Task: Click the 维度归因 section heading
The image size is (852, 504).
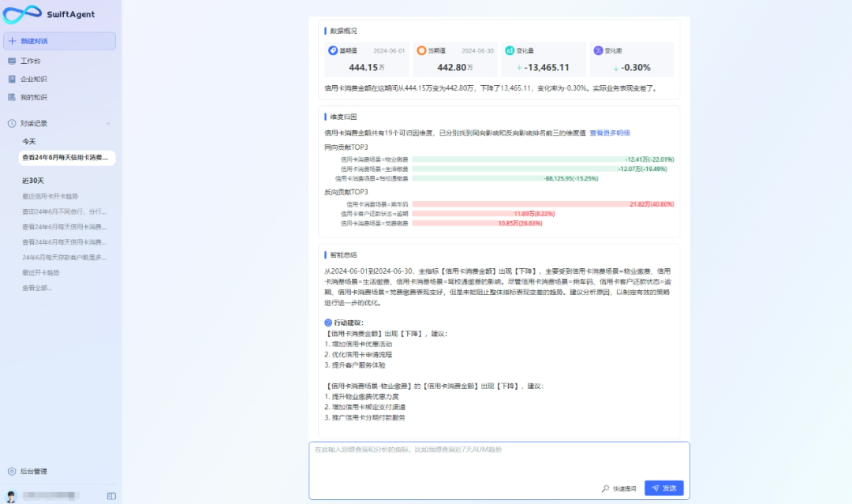Action: [343, 117]
